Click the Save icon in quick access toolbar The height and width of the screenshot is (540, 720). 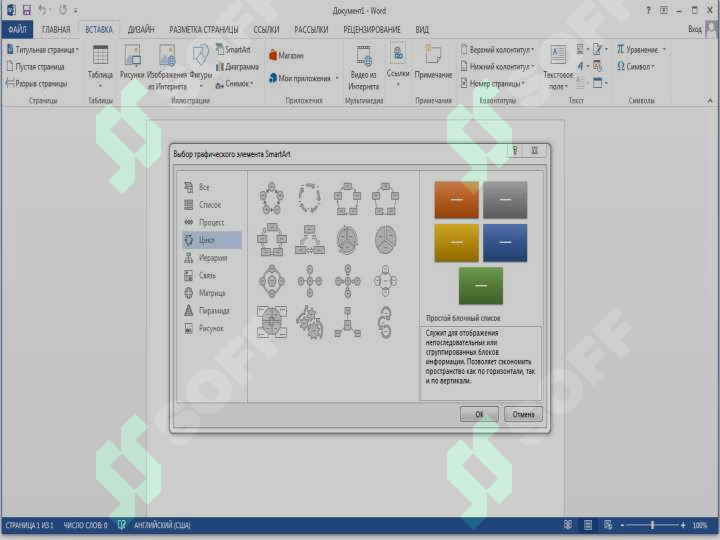point(27,10)
